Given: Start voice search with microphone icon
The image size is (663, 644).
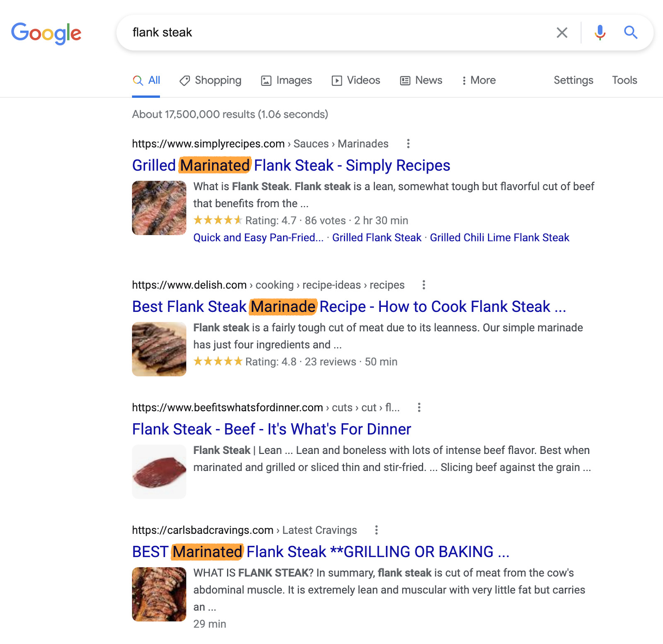Looking at the screenshot, I should [600, 32].
